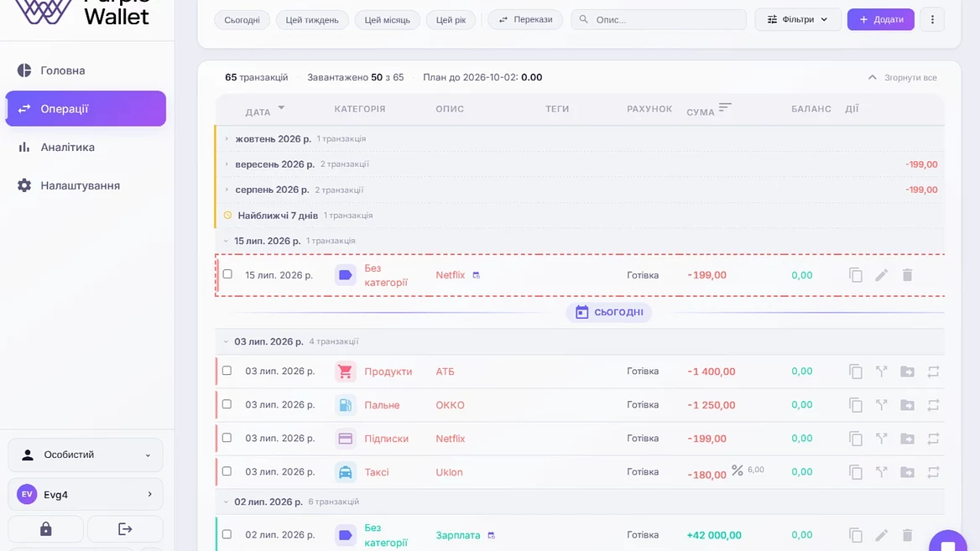Focus the Опис search field

659,19
